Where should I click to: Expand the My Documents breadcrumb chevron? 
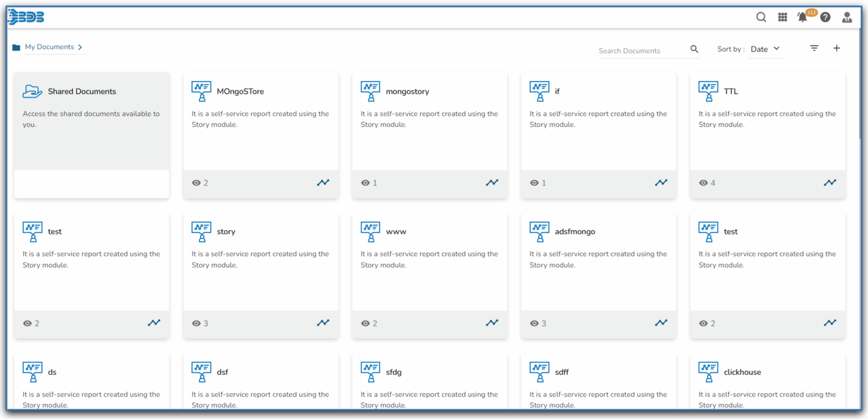80,47
